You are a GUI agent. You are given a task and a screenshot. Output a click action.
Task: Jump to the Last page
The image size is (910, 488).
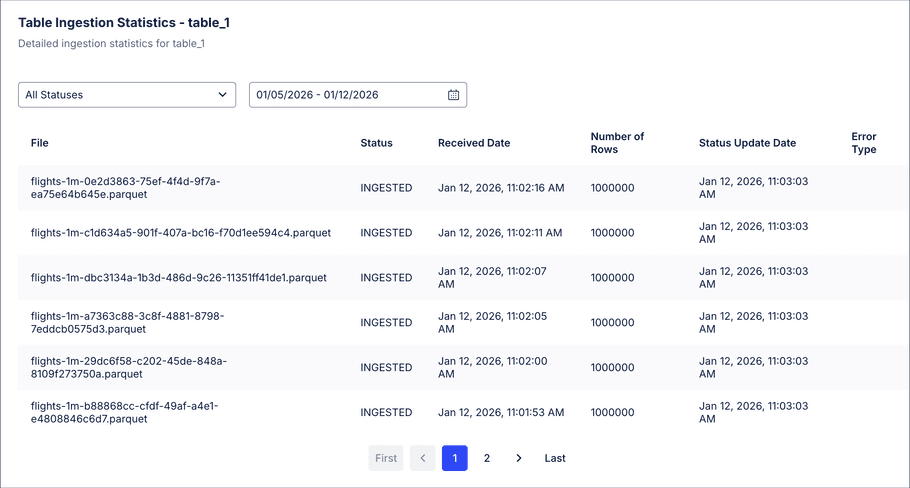(555, 458)
